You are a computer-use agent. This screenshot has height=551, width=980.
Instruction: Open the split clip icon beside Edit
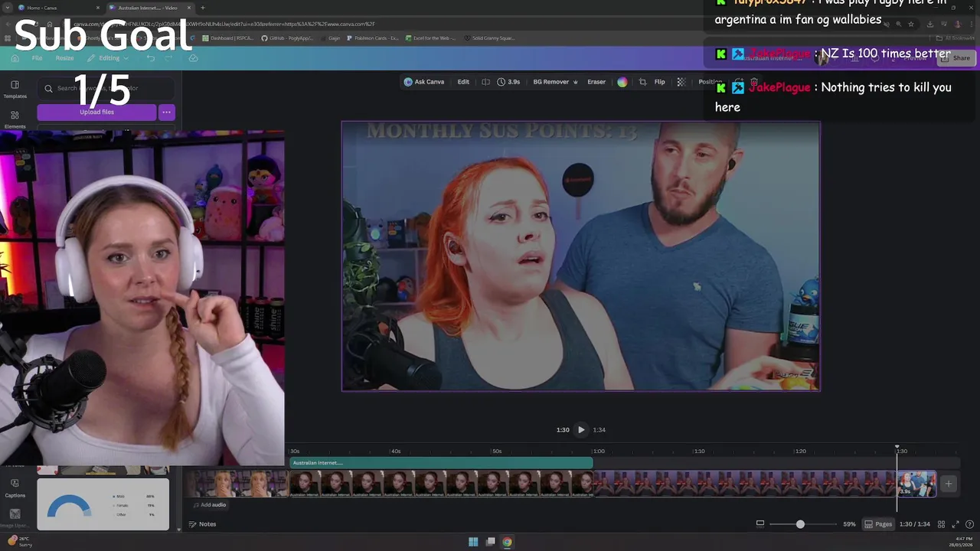coord(485,82)
